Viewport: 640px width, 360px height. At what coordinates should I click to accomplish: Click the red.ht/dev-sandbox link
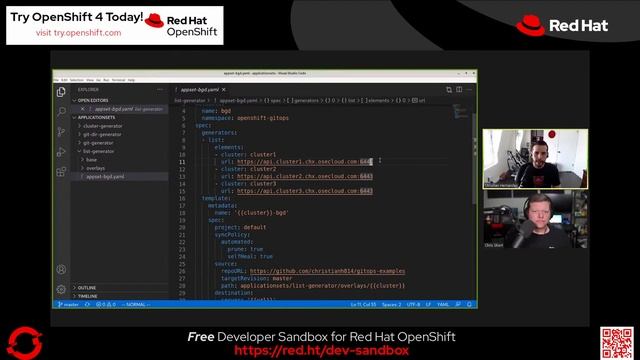click(321, 350)
